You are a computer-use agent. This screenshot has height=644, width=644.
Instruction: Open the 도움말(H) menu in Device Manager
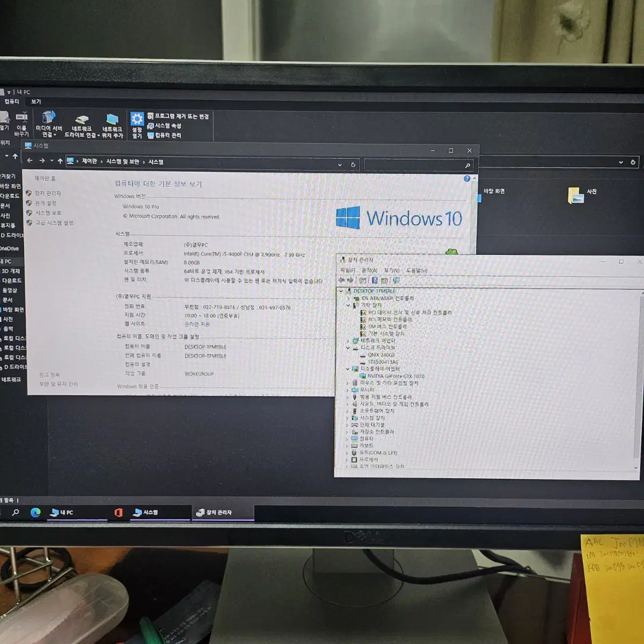(417, 270)
